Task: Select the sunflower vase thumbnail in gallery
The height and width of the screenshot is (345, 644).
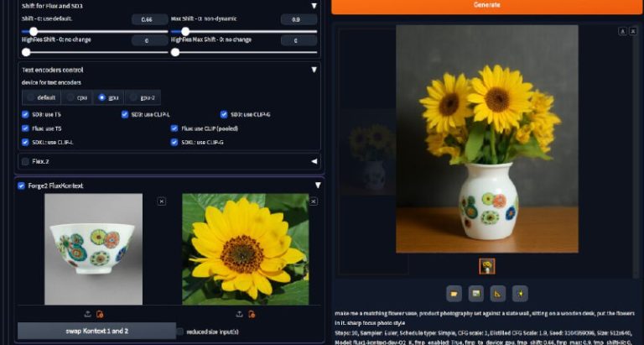Action: (x=486, y=266)
